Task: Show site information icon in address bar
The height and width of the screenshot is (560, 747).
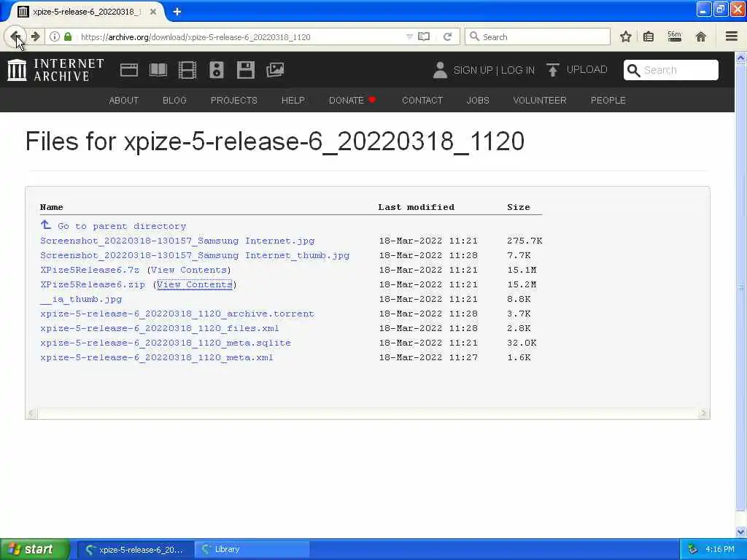Action: point(55,36)
